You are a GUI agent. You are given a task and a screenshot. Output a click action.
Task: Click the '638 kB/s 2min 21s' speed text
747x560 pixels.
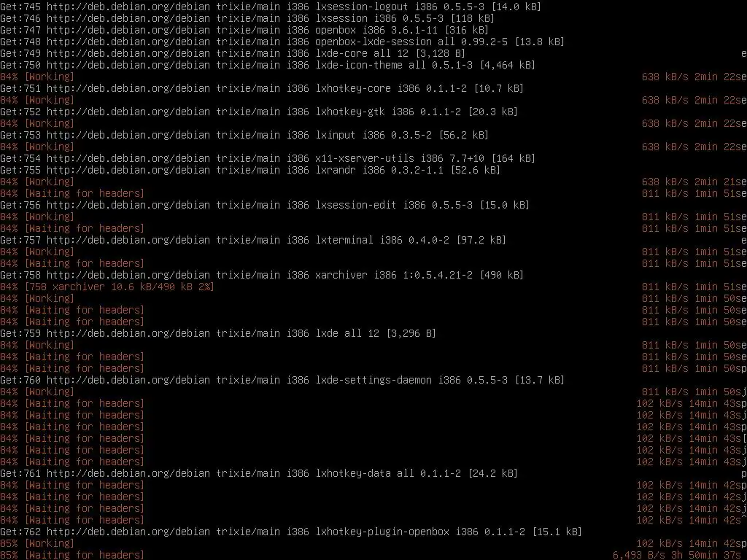692,182
